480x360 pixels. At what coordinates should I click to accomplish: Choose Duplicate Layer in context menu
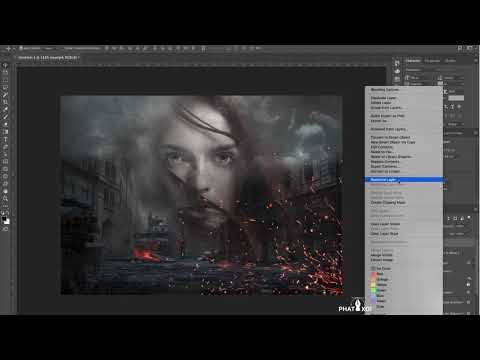tap(383, 98)
